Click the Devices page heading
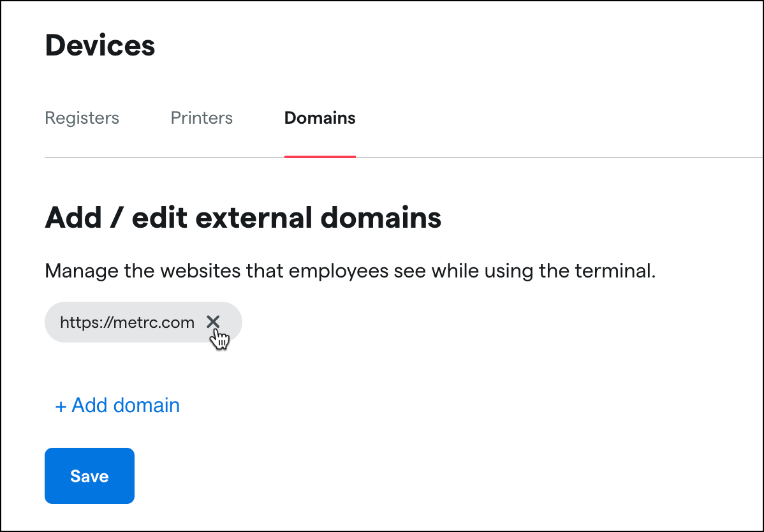Image resolution: width=764 pixels, height=532 pixels. click(99, 45)
